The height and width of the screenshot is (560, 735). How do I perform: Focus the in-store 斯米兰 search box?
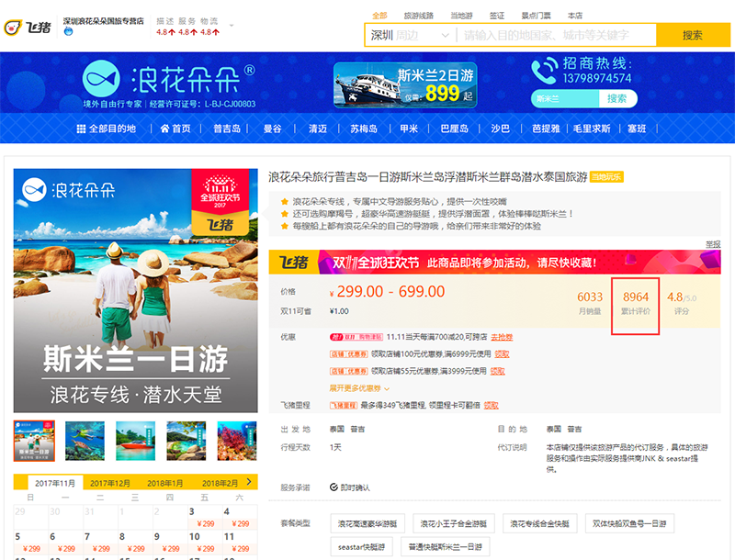click(565, 98)
